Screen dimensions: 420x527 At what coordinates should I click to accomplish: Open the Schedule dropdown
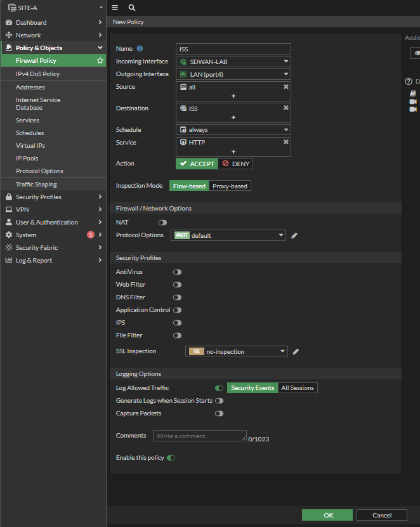pyautogui.click(x=233, y=129)
